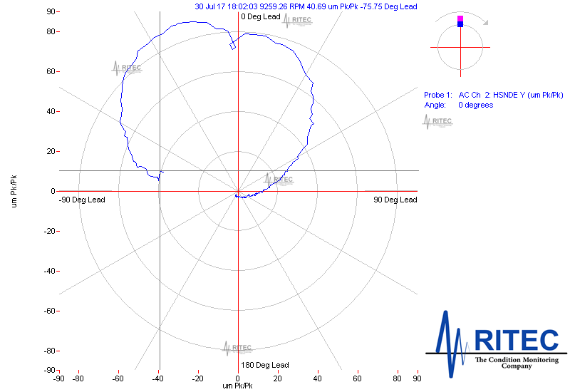Click the magenta square on the probe diagram
This screenshot has height=392, width=575.
460,19
